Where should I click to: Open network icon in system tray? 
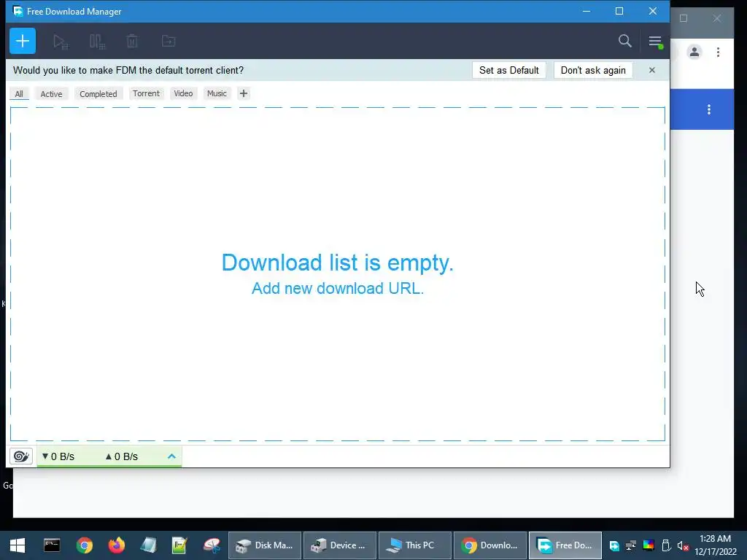click(x=631, y=545)
